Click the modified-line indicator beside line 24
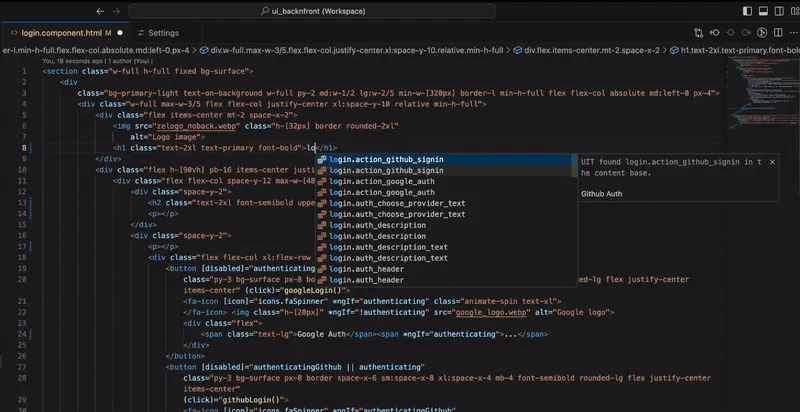Image resolution: width=800 pixels, height=412 pixels. [x=31, y=334]
